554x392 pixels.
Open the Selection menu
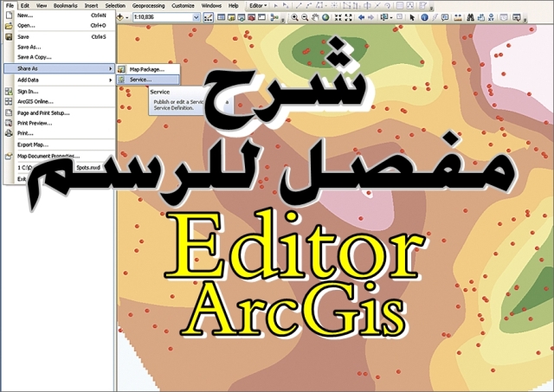[115, 6]
